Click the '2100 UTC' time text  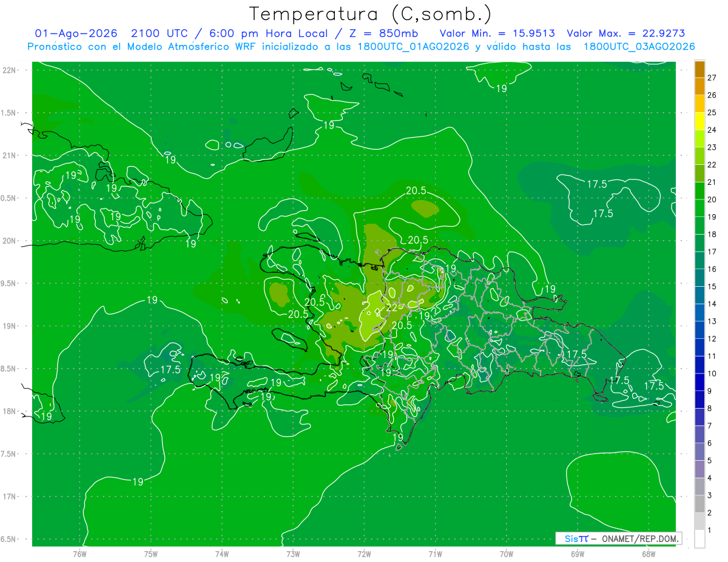(x=159, y=33)
